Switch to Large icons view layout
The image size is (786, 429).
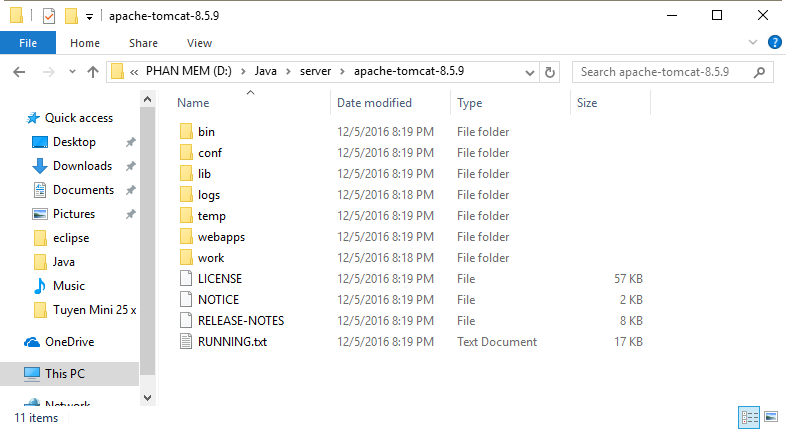coord(771,417)
